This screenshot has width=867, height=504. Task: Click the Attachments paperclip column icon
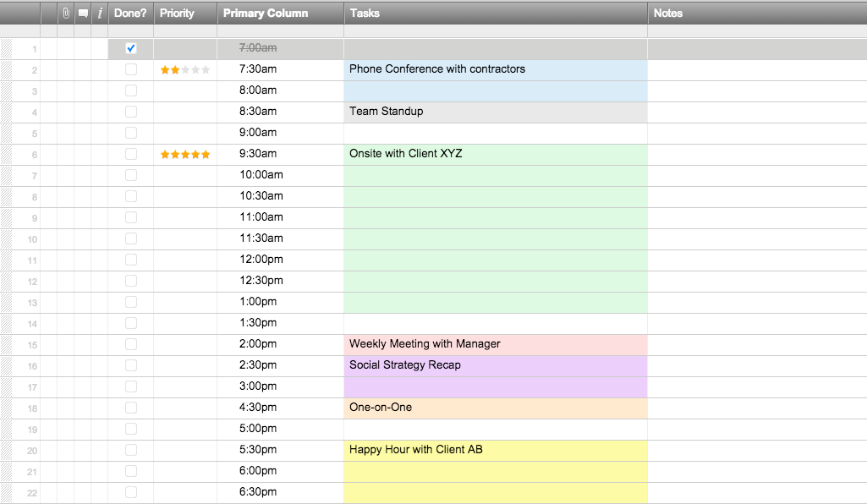pyautogui.click(x=66, y=13)
